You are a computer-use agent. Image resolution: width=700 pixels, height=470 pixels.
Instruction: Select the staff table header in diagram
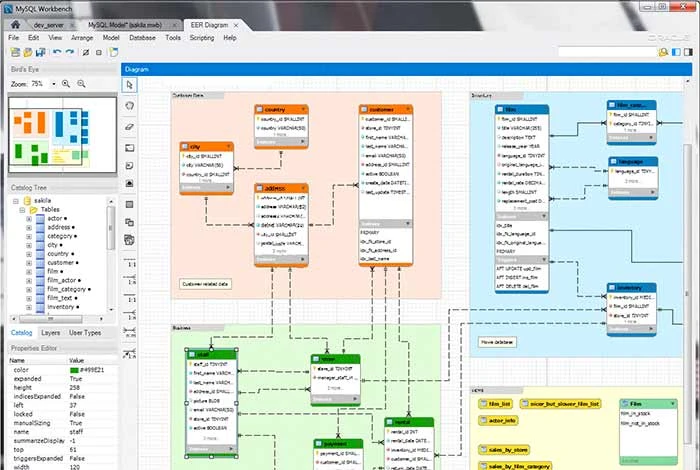211,354
